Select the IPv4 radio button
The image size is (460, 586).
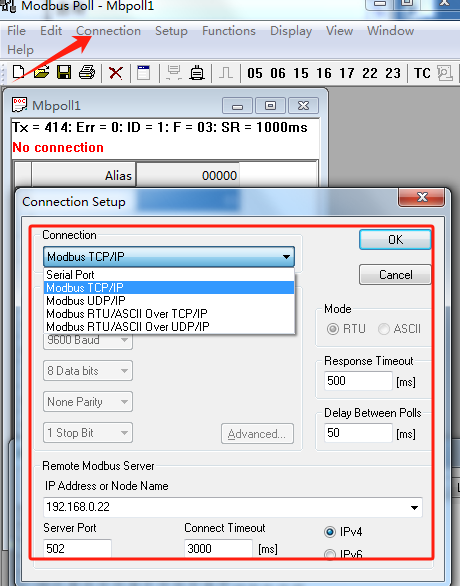330,532
